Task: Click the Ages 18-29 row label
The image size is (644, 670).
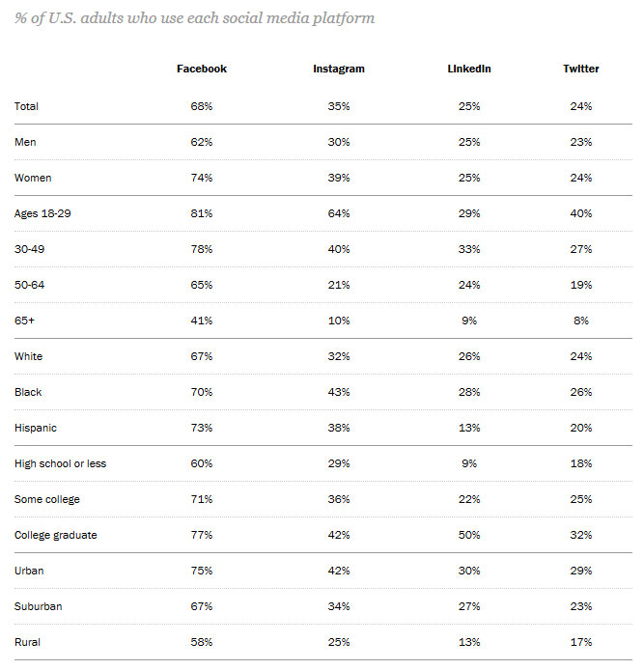Action: (x=42, y=213)
